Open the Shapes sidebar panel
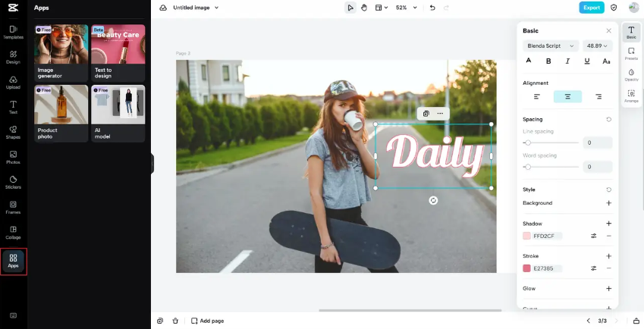644x329 pixels. [x=13, y=132]
